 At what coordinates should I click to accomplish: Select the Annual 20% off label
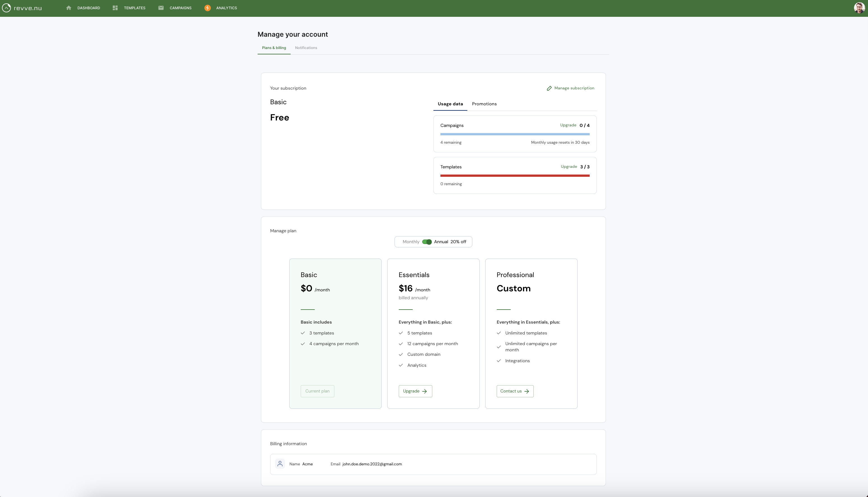(450, 242)
